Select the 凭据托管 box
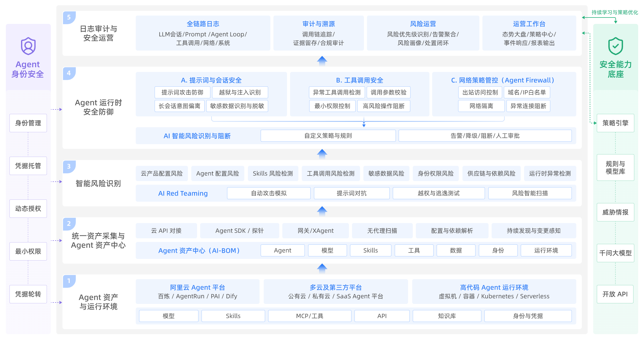This screenshot has height=340, width=644. click(x=28, y=166)
